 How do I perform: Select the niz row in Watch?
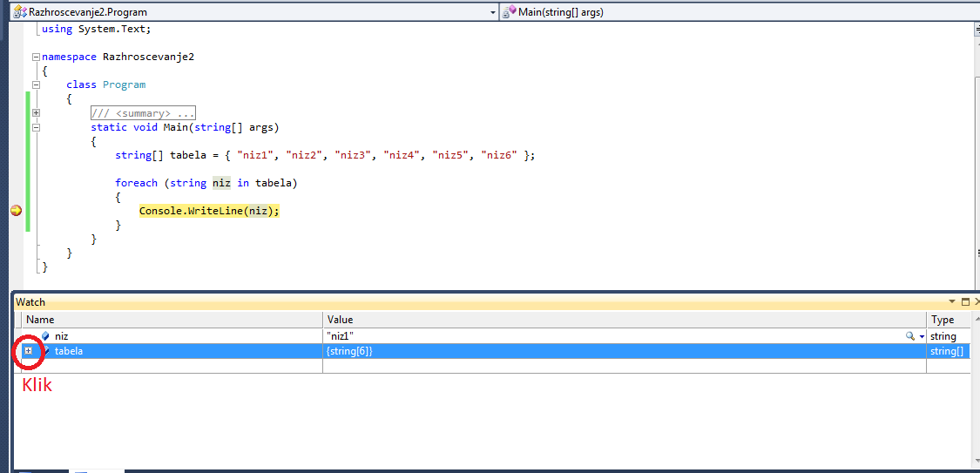tap(174, 336)
